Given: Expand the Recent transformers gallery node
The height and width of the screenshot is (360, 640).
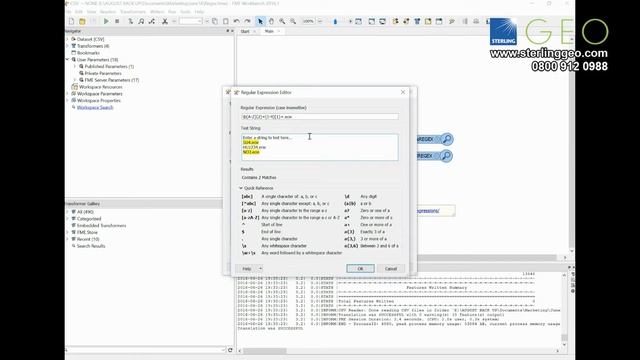Looking at the screenshot, I should pos(68,239).
